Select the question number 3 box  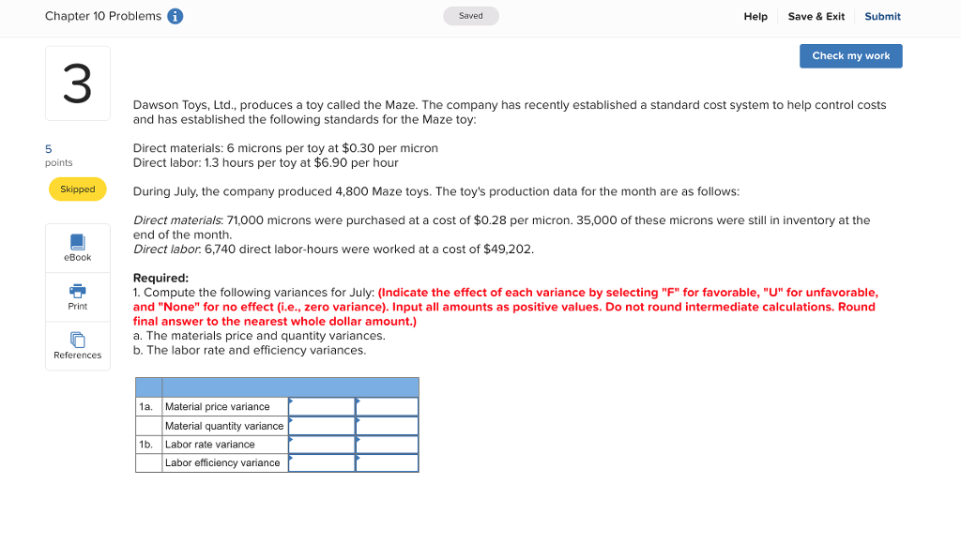coord(77,83)
